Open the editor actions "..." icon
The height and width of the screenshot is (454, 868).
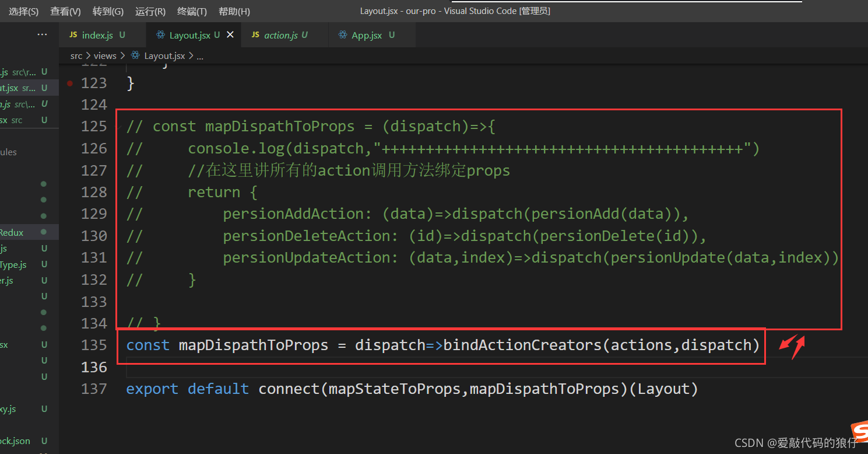pyautogui.click(x=41, y=34)
